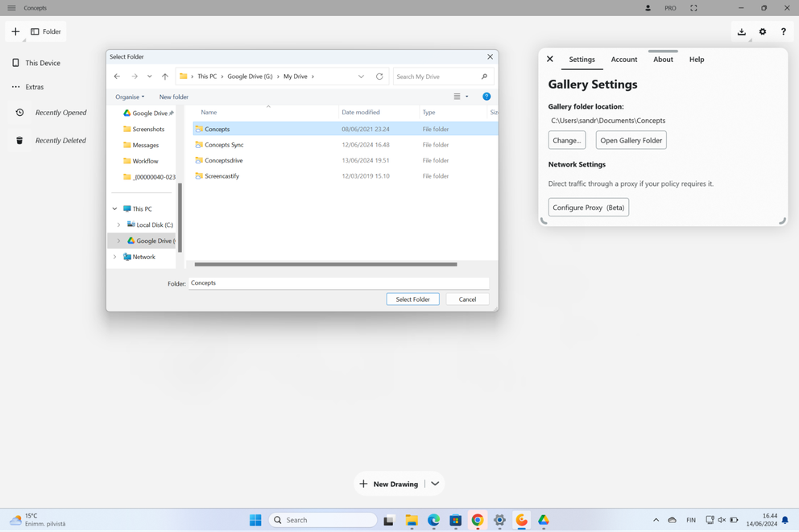Image resolution: width=799 pixels, height=532 pixels.
Task: Click the Select Folder button
Action: [412, 299]
